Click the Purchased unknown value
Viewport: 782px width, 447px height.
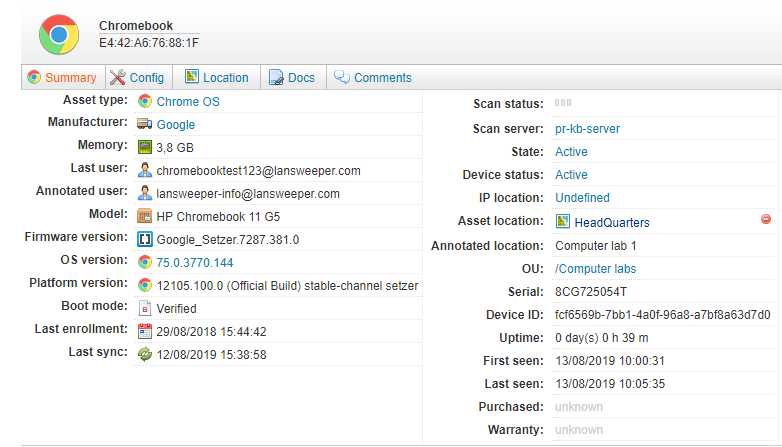[x=579, y=407]
